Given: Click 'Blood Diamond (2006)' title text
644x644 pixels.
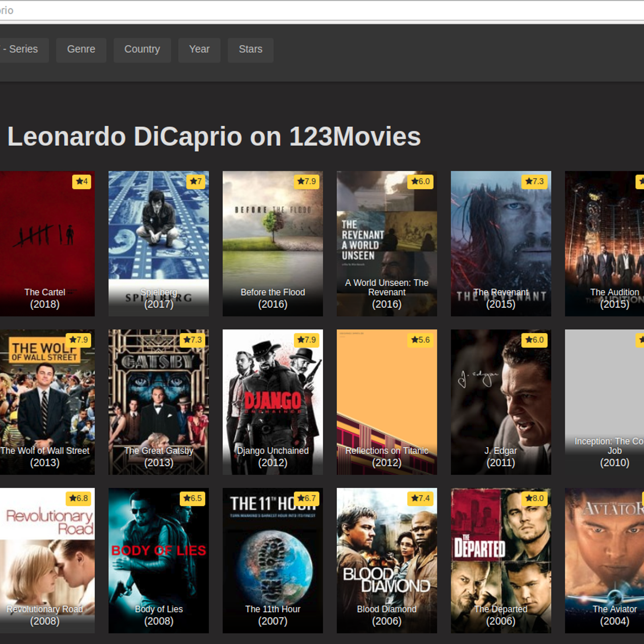Looking at the screenshot, I should [x=387, y=615].
